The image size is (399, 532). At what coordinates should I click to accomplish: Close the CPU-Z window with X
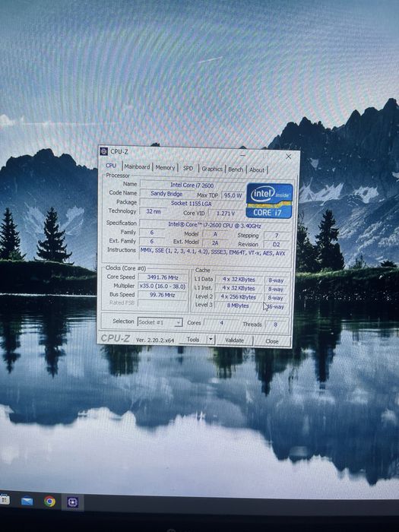coord(288,157)
